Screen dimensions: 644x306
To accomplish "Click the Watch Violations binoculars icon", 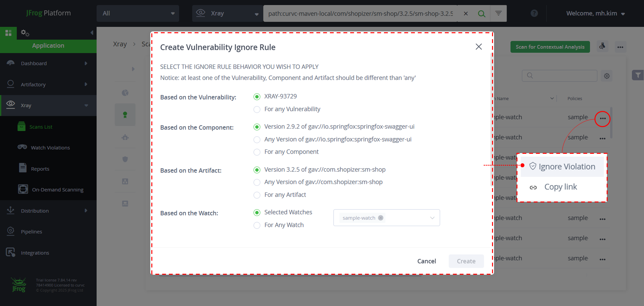I will coord(22,147).
